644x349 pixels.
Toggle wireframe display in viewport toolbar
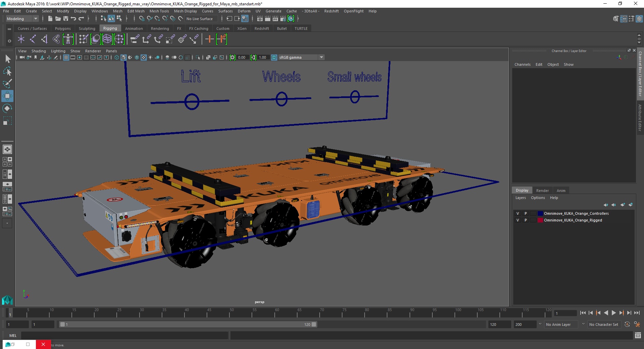pos(117,57)
